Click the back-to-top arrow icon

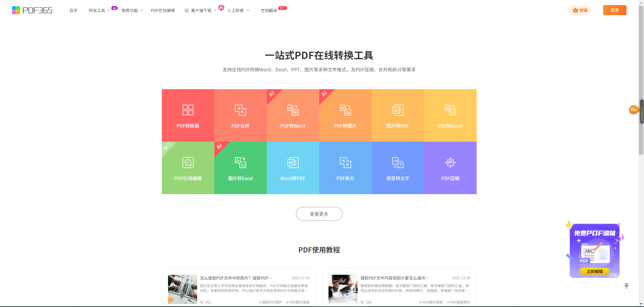tap(627, 286)
